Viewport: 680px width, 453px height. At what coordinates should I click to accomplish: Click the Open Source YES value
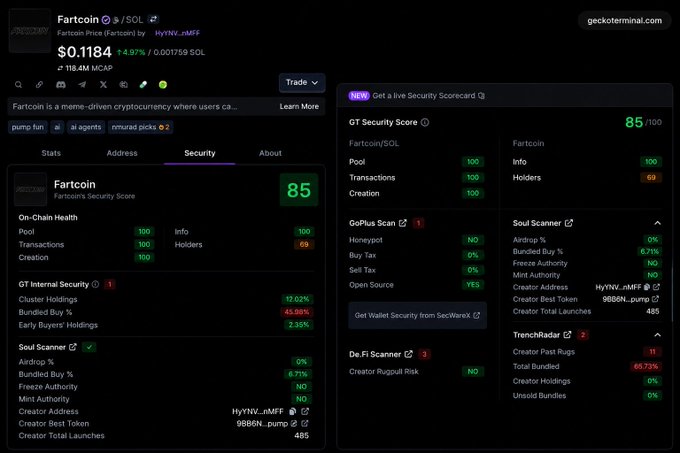[473, 284]
